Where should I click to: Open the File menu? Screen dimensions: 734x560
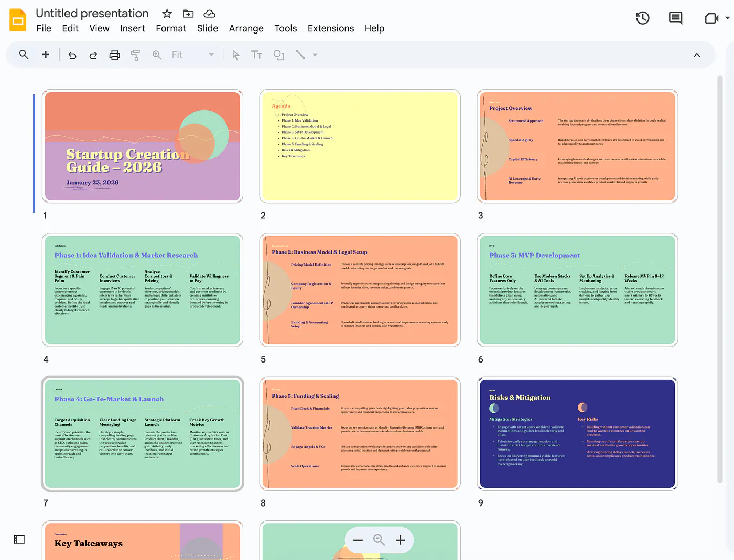(x=44, y=28)
